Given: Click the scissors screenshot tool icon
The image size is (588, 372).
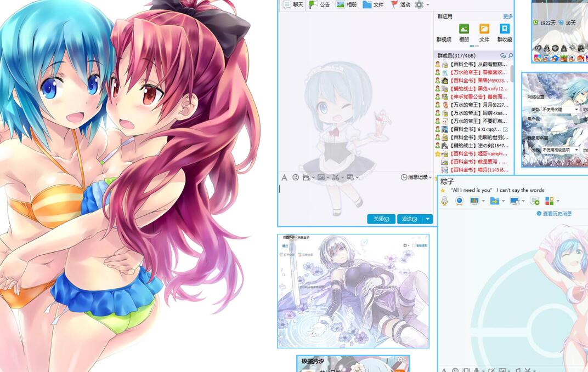Looking at the screenshot, I should click(335, 177).
